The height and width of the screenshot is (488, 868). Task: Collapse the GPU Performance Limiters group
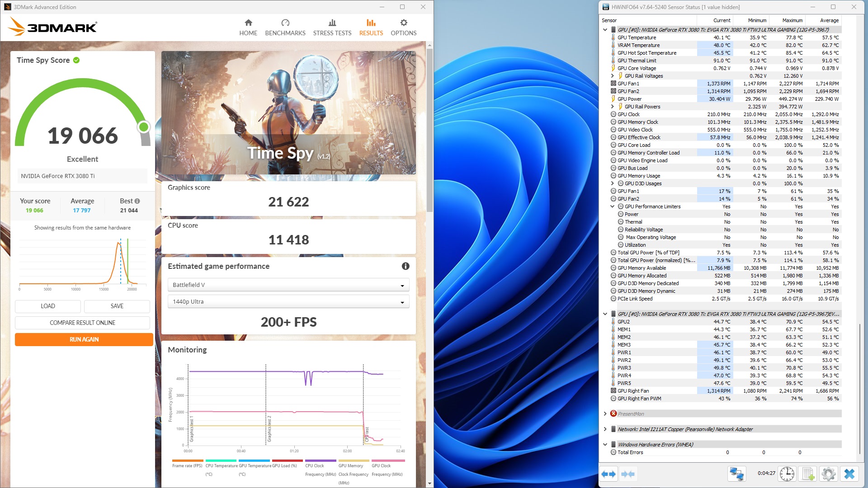click(613, 206)
